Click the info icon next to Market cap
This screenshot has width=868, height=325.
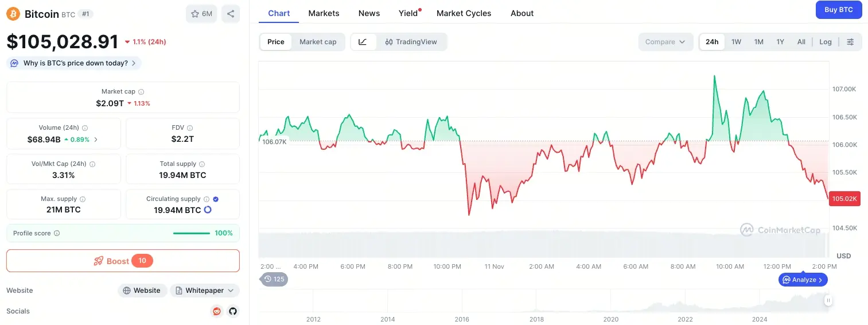point(141,92)
